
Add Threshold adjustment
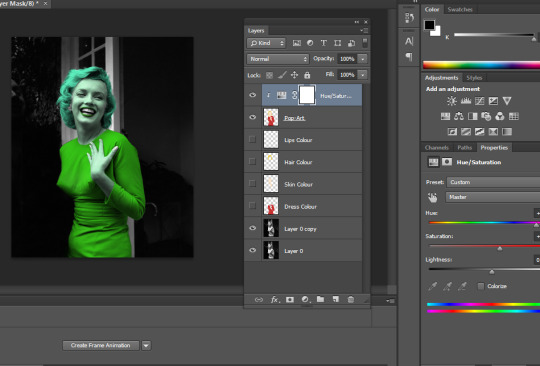(x=479, y=132)
